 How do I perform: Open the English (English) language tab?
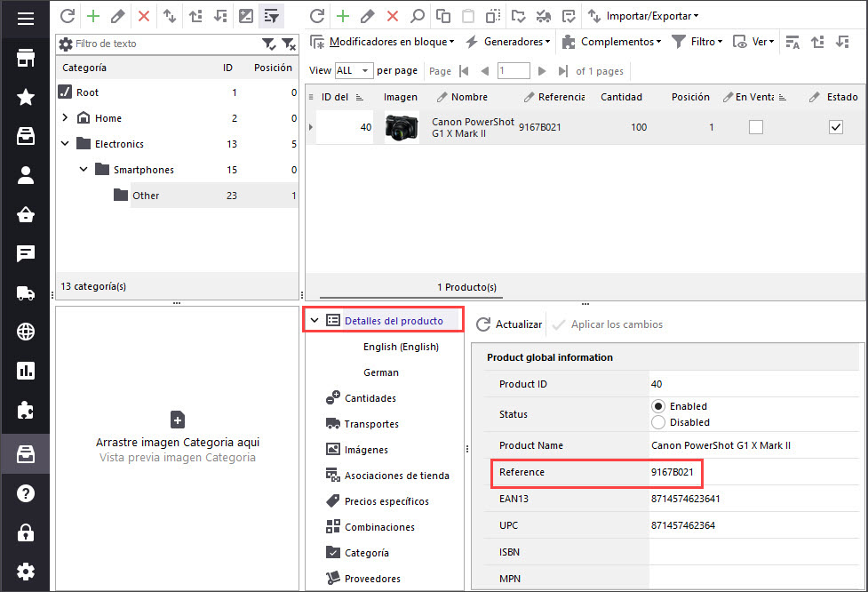coord(401,347)
